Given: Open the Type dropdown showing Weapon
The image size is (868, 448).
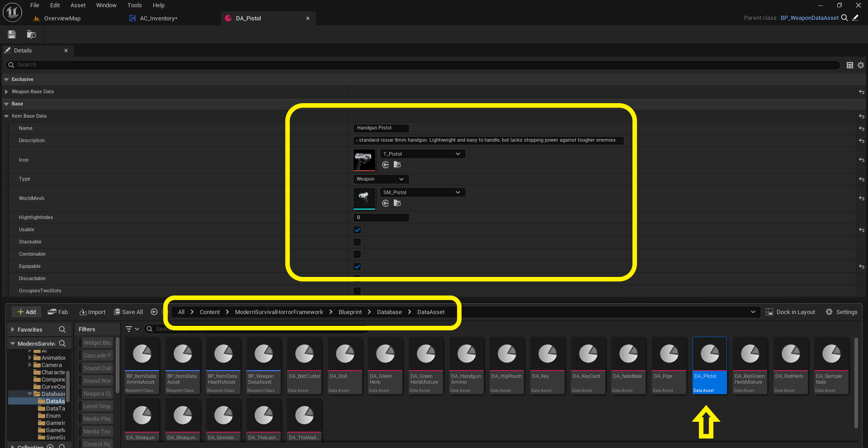Looking at the screenshot, I should click(x=381, y=179).
